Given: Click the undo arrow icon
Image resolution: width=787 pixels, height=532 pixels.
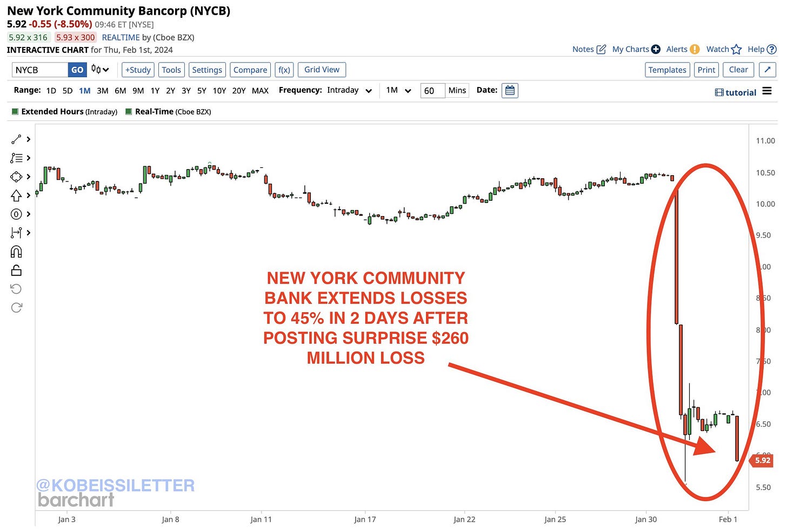Looking at the screenshot, I should 16,289.
